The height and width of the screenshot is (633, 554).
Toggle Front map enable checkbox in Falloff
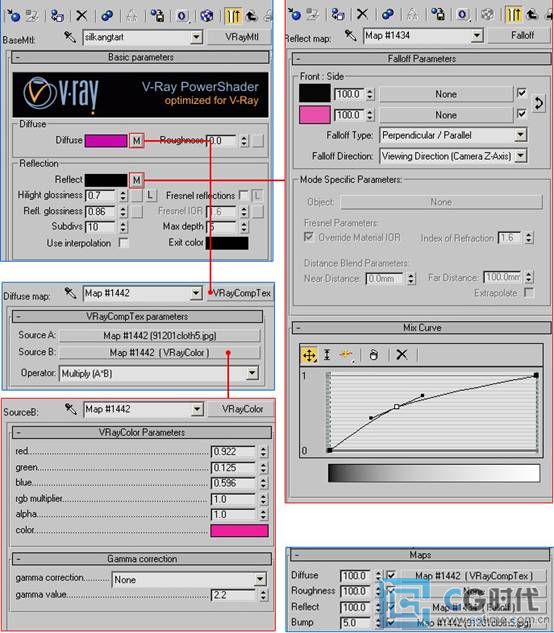522,93
